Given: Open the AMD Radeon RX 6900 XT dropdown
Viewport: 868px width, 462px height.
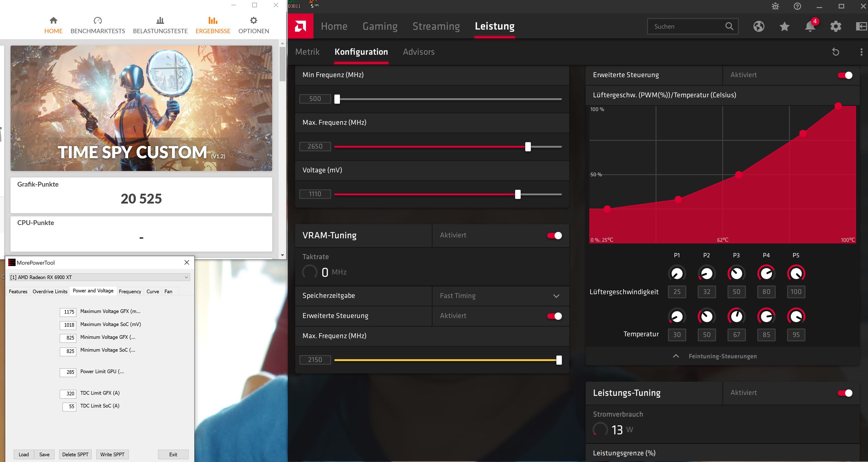Looking at the screenshot, I should pos(99,277).
